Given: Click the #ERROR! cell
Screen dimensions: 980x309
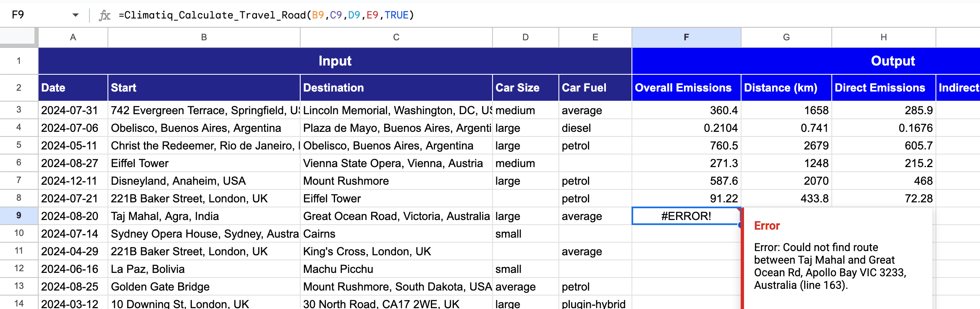Looking at the screenshot, I should [x=686, y=216].
